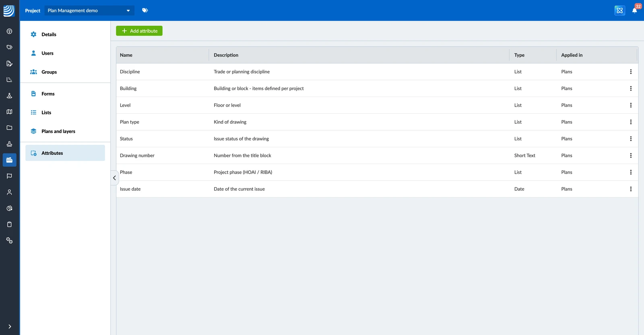Image resolution: width=644 pixels, height=335 pixels.
Task: Open the Lists settings section
Action: pyautogui.click(x=65, y=113)
